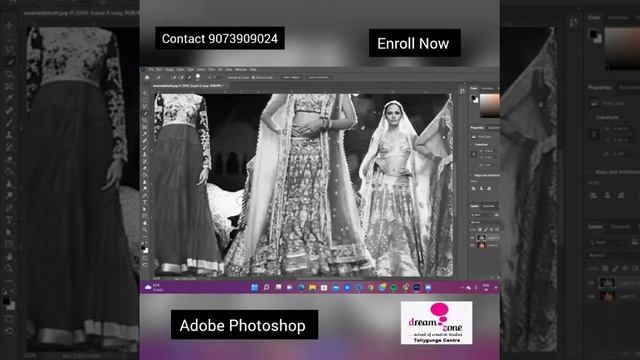
Task: Toggle Quick Mask mode in center toolbar
Action: tap(144, 258)
